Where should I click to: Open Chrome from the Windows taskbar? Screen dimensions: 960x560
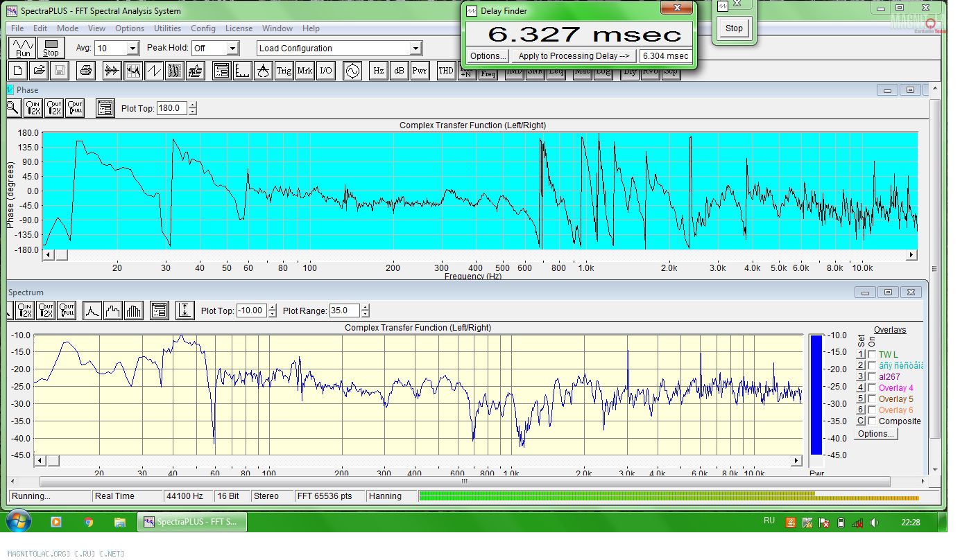coord(89,522)
